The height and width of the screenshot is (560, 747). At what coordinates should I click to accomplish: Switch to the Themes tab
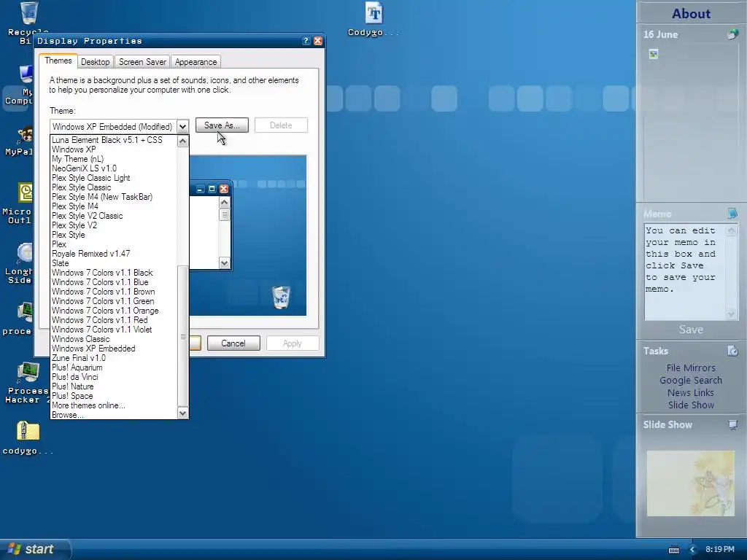(58, 61)
